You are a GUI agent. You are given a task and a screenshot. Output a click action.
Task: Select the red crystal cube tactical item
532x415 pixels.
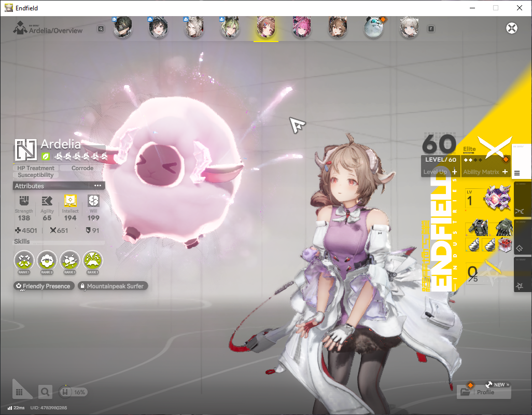(505, 244)
